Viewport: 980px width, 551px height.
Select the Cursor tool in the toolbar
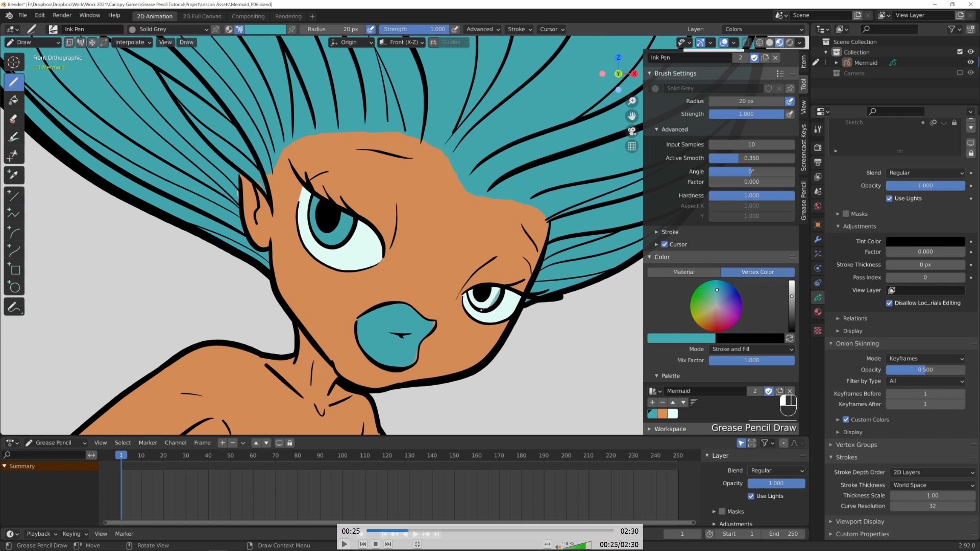14,62
